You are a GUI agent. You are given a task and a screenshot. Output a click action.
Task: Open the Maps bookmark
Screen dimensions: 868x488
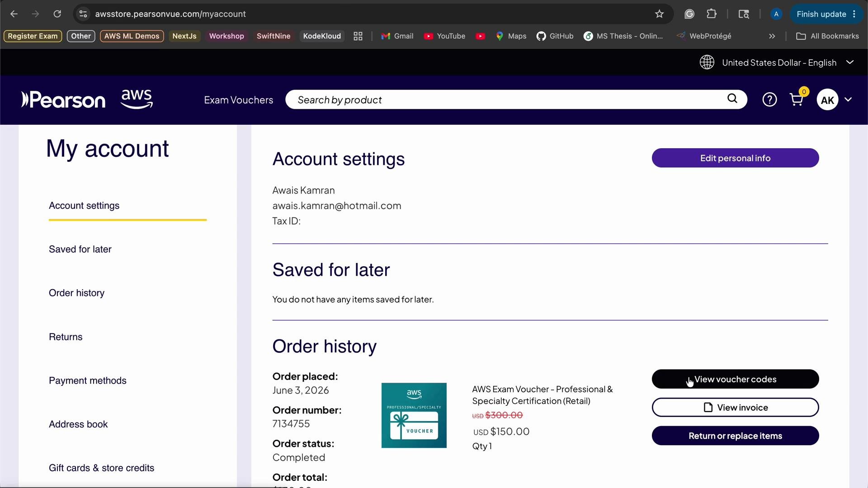pos(511,36)
